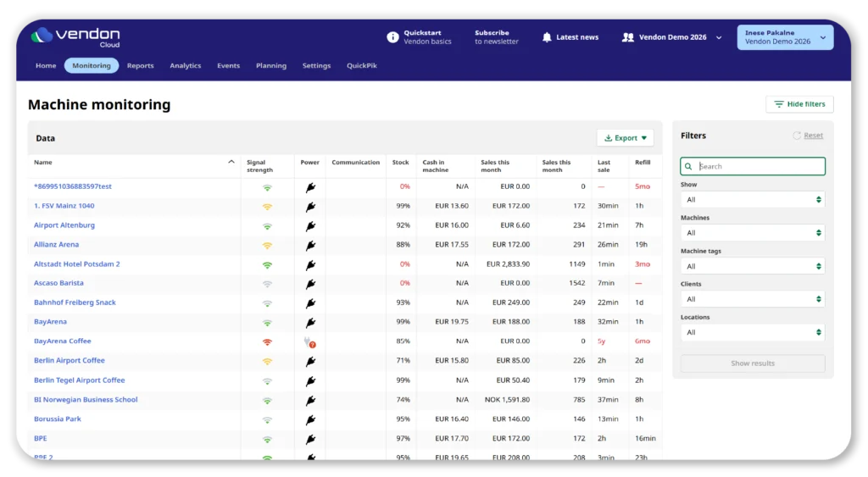The width and height of the screenshot is (868, 477).
Task: Click the Vendon Cloud logo
Action: (x=75, y=37)
